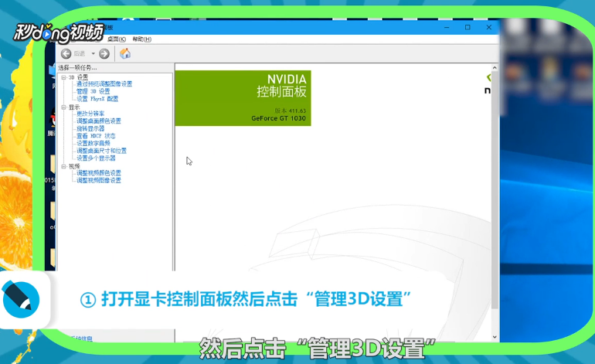This screenshot has height=364, width=595.
Task: Click the scrollbar down arrow
Action: coord(495,337)
